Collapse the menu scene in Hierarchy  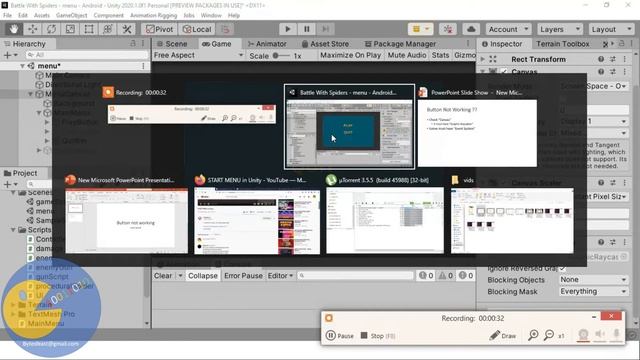pos(22,66)
